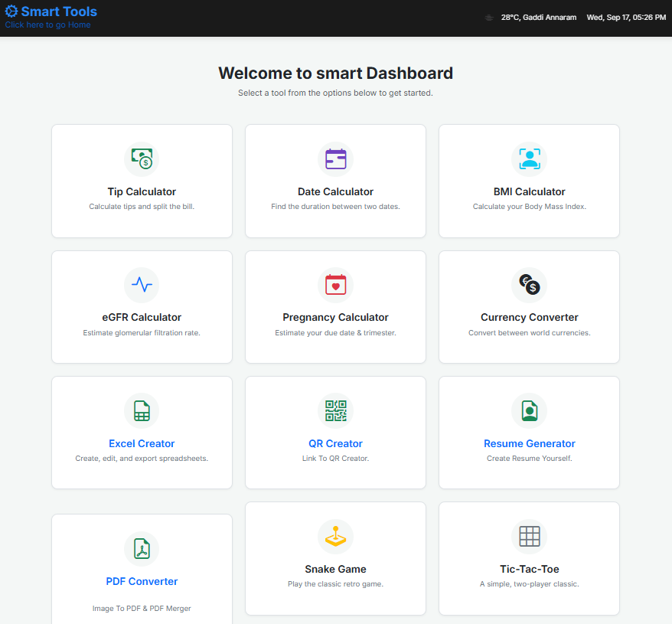Launch the Snake Game title
Screen dimensions: 672x624
(335, 569)
